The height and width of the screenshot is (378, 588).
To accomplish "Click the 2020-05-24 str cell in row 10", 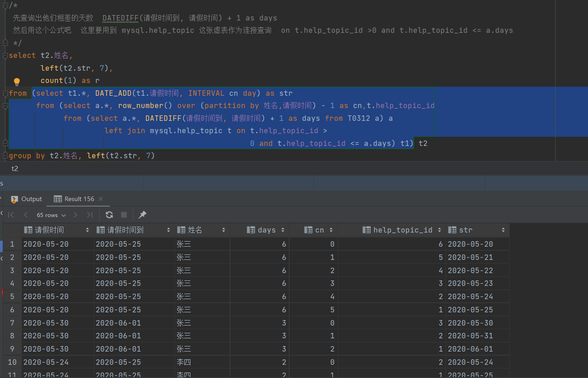I will click(477, 362).
